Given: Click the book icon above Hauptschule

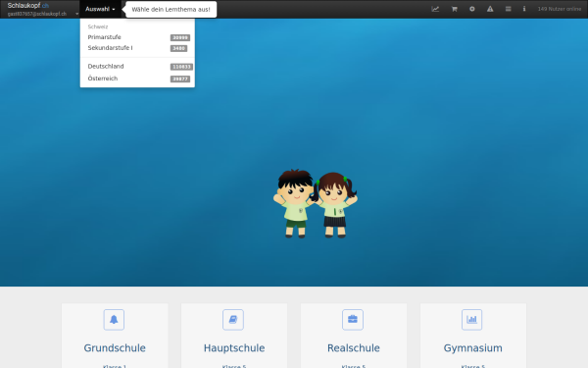Looking at the screenshot, I should click(x=233, y=320).
